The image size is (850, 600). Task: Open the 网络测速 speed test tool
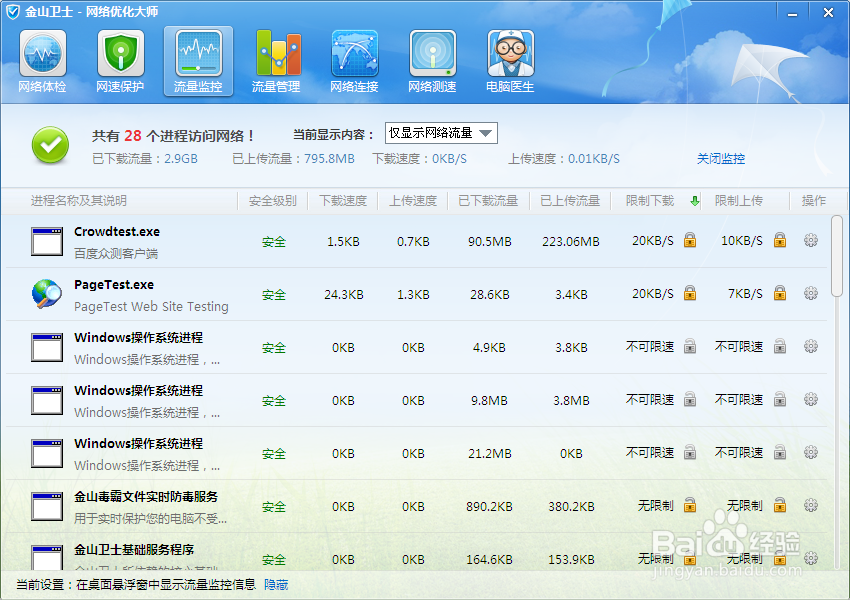pos(432,61)
